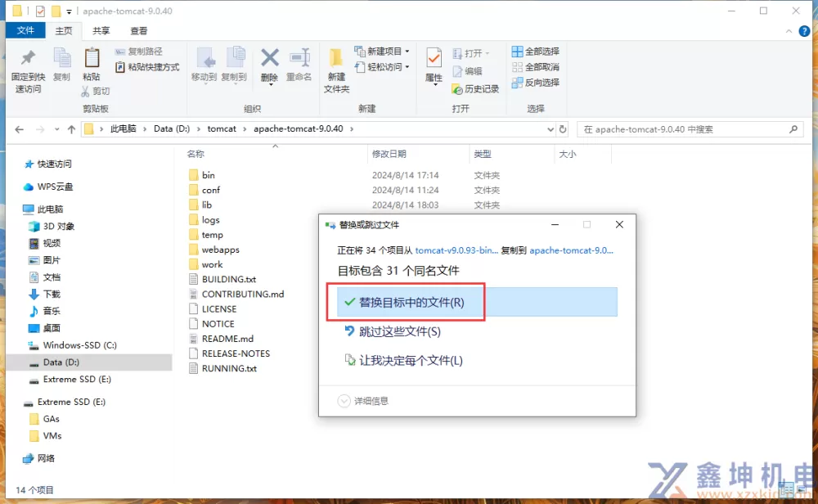Select Network (网络) in sidebar

point(39,459)
